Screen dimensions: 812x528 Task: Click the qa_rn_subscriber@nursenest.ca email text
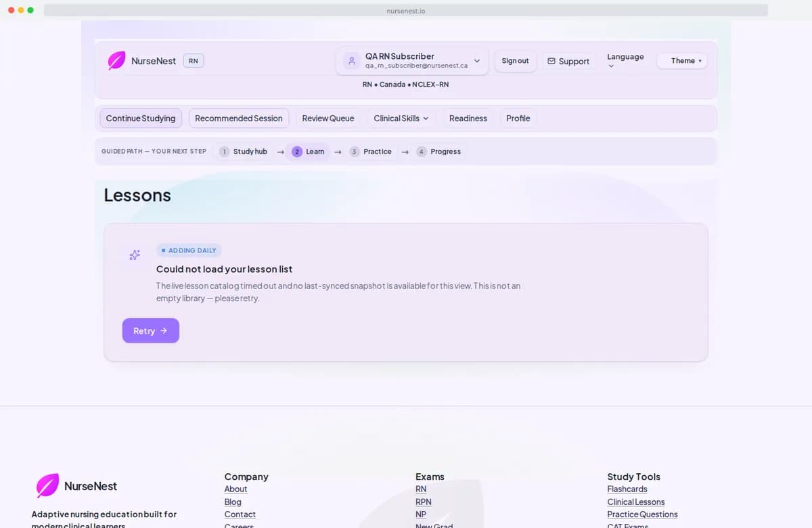416,66
